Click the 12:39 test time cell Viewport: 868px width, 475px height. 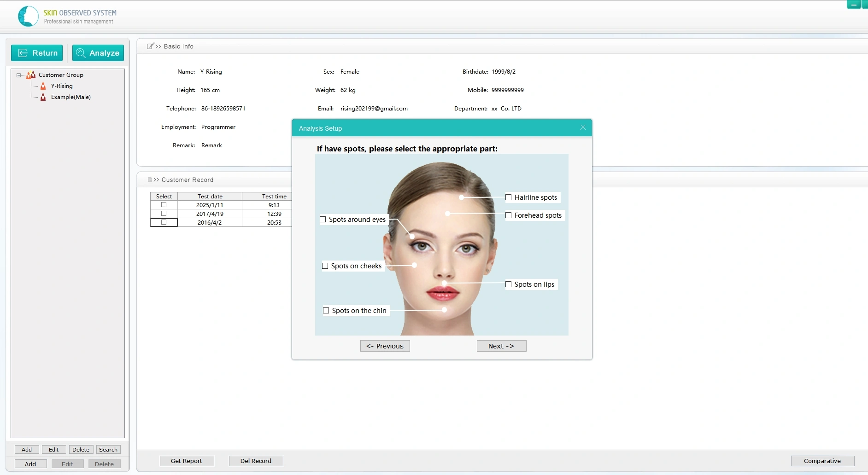[x=268, y=214]
